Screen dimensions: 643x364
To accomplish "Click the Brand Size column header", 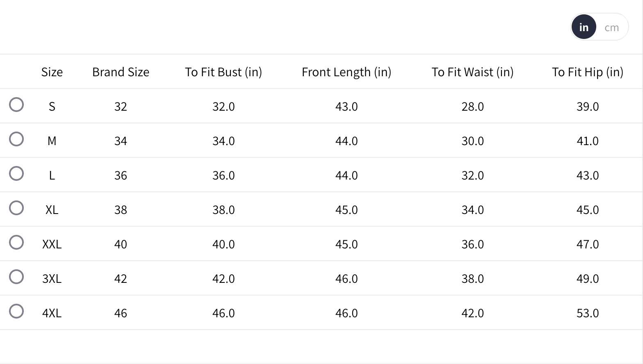I will [121, 72].
